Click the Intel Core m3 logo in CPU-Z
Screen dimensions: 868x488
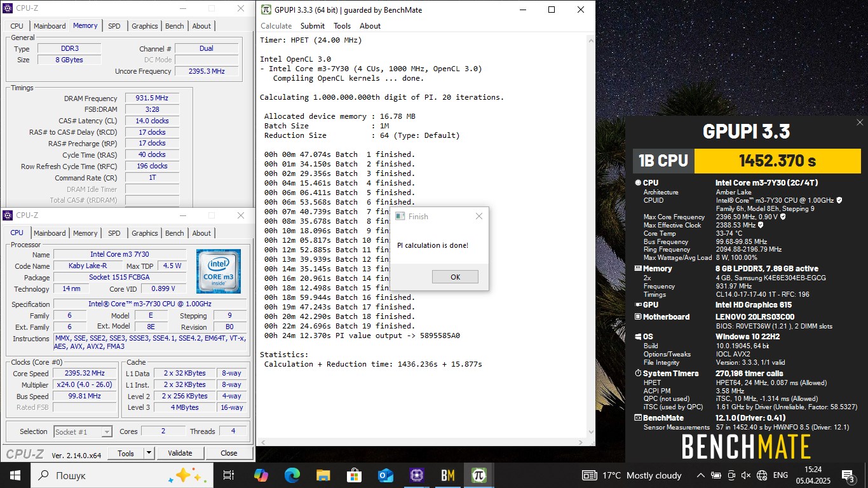(x=218, y=271)
